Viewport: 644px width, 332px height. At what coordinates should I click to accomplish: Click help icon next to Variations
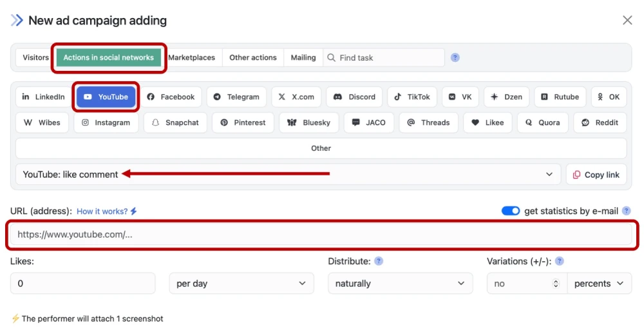tap(560, 261)
